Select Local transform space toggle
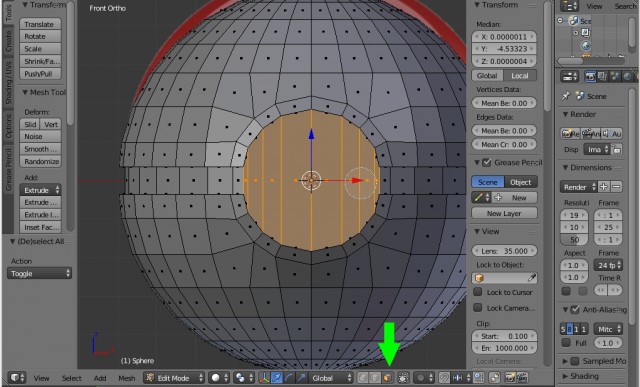Viewport: 640px width, 387px height. coord(520,76)
